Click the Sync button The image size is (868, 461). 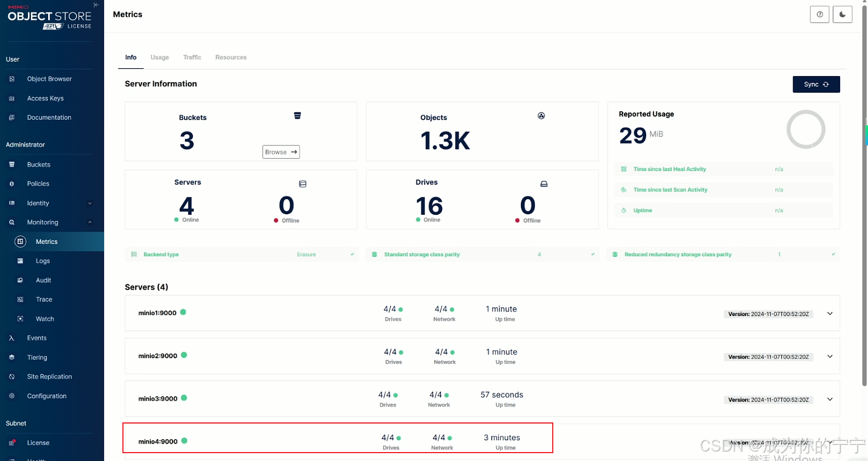click(x=816, y=84)
